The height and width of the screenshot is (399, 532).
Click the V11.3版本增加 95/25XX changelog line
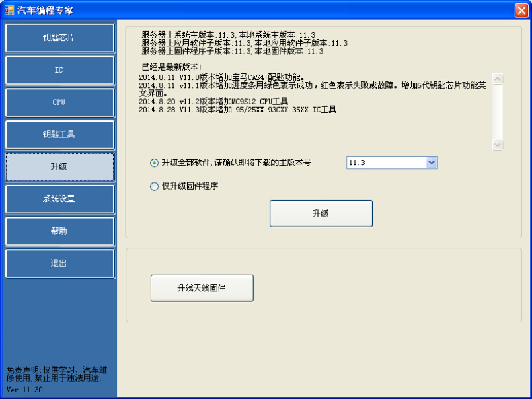[x=237, y=110]
